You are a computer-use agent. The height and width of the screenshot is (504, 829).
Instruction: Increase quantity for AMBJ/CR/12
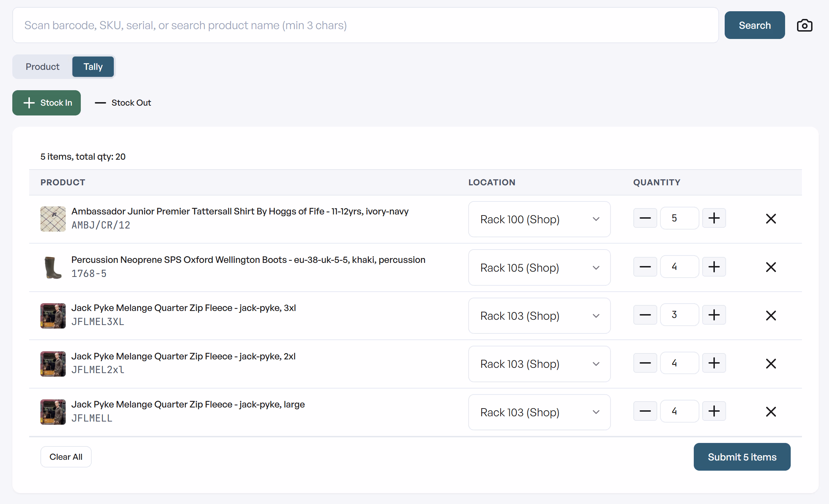[x=714, y=218]
